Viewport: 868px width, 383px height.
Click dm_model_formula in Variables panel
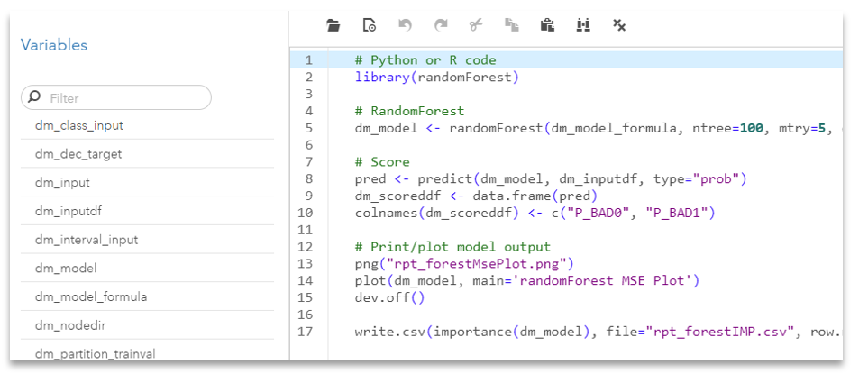pyautogui.click(x=91, y=296)
